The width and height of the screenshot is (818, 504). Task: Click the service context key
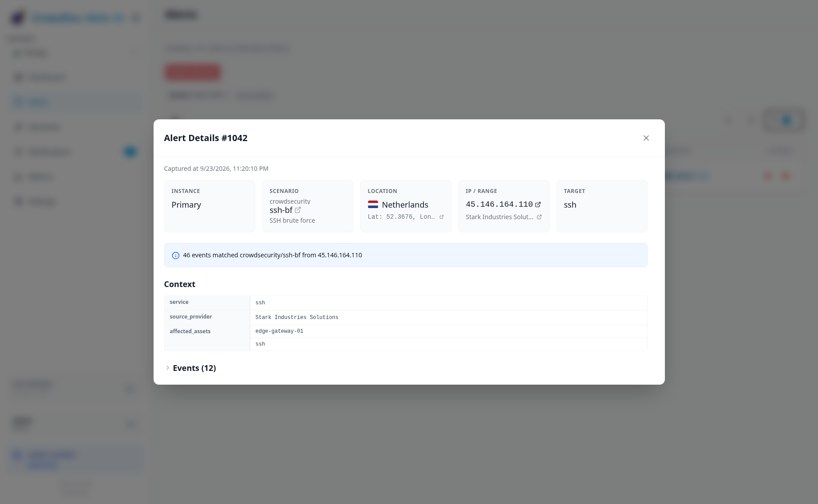click(179, 302)
